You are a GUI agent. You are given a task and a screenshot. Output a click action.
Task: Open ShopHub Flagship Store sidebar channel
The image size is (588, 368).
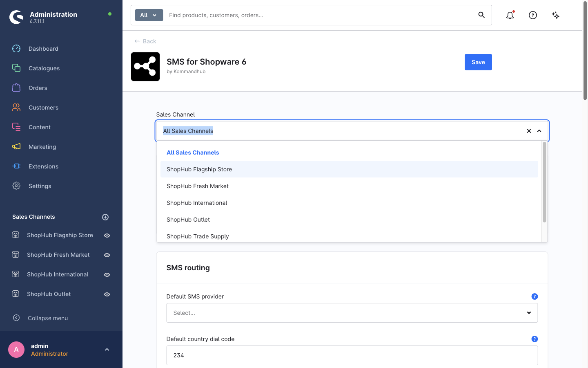click(60, 235)
